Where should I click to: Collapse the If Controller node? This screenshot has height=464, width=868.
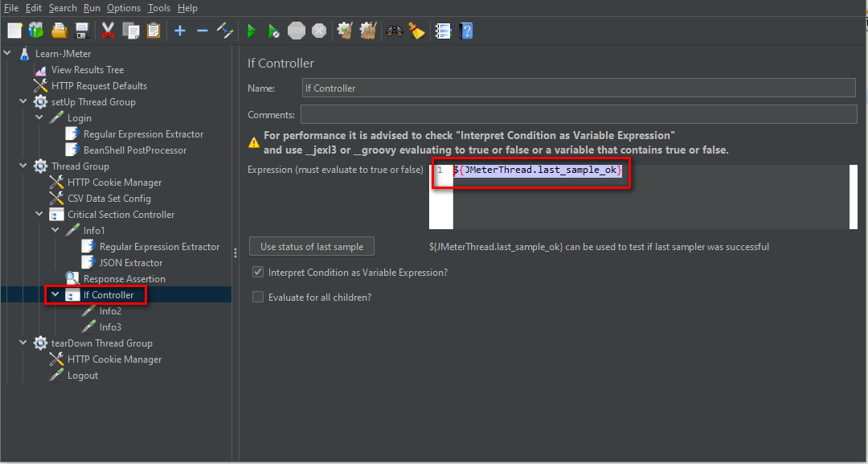[55, 294]
